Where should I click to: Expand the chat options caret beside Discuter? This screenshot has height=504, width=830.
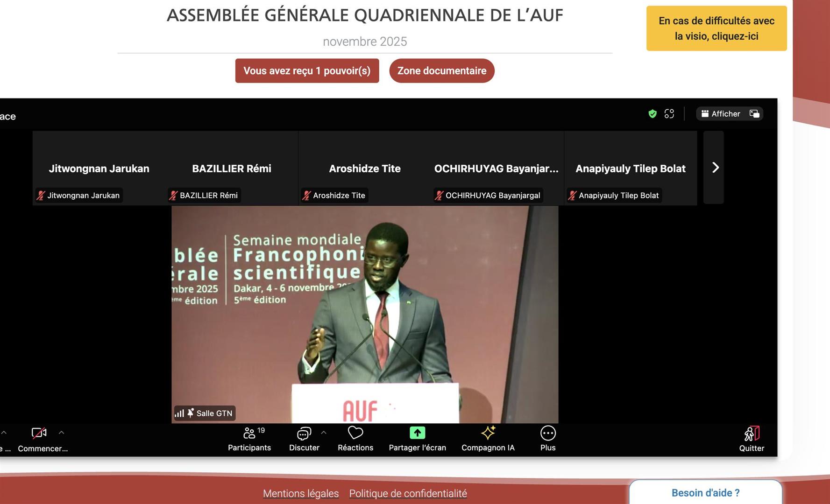(324, 433)
